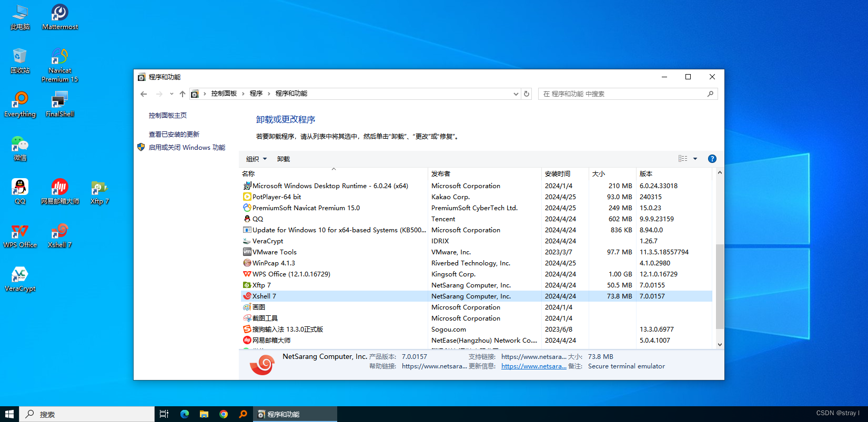This screenshot has height=422, width=868.
Task: Expand the address bar history dropdown
Action: (x=516, y=94)
